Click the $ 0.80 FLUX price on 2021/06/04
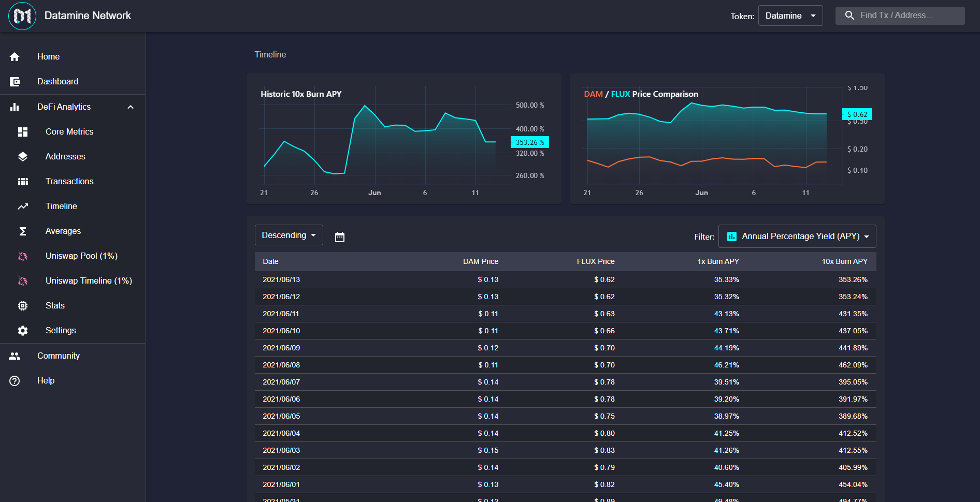980x502 pixels. click(604, 434)
